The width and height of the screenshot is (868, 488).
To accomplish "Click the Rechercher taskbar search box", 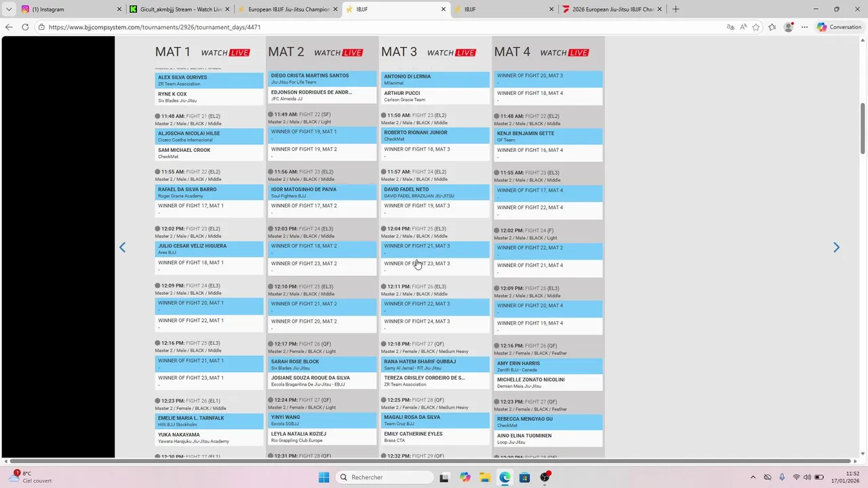I will [x=384, y=477].
